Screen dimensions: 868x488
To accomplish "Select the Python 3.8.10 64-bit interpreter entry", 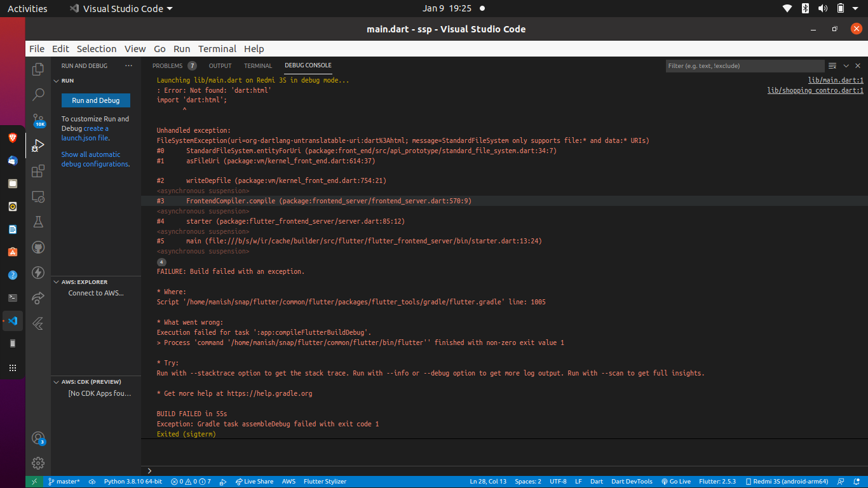I will pyautogui.click(x=133, y=482).
